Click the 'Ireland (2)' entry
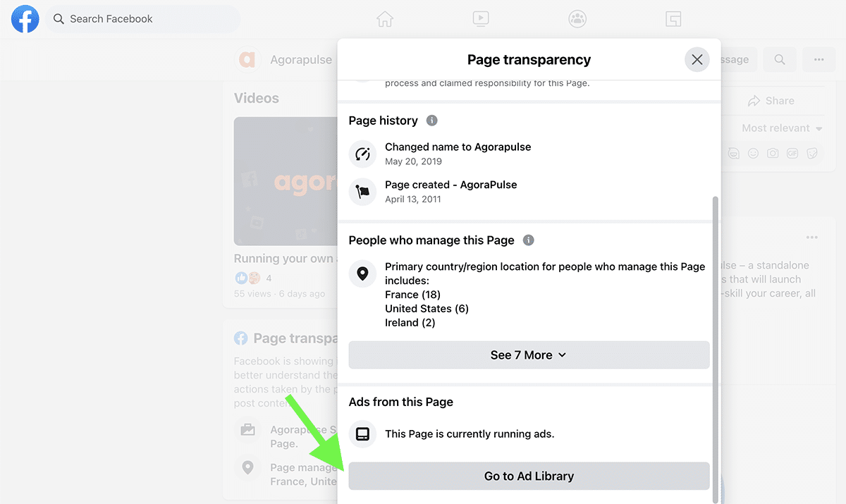Screen dimensions: 846x504 [x=410, y=323]
